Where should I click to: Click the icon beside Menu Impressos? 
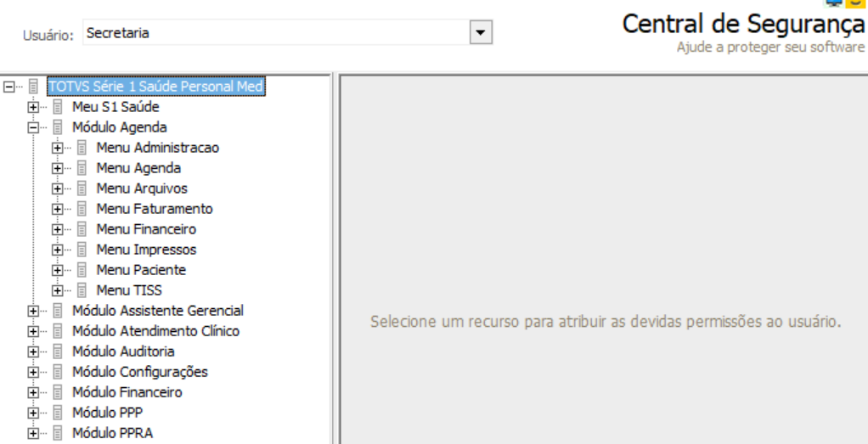pyautogui.click(x=82, y=250)
